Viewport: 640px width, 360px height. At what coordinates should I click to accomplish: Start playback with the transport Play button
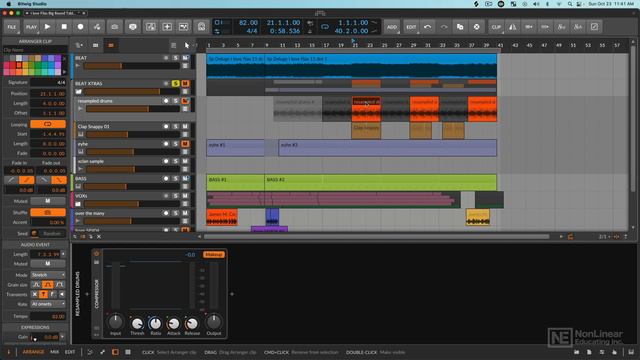47,27
